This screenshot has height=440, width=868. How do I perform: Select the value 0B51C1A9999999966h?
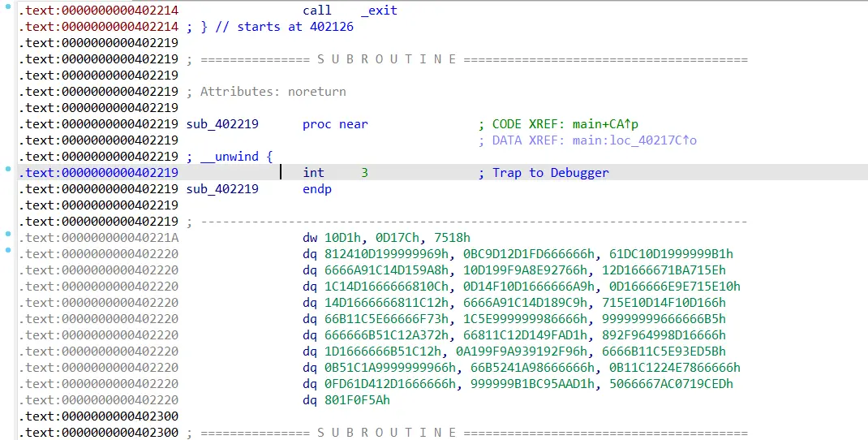(390, 368)
